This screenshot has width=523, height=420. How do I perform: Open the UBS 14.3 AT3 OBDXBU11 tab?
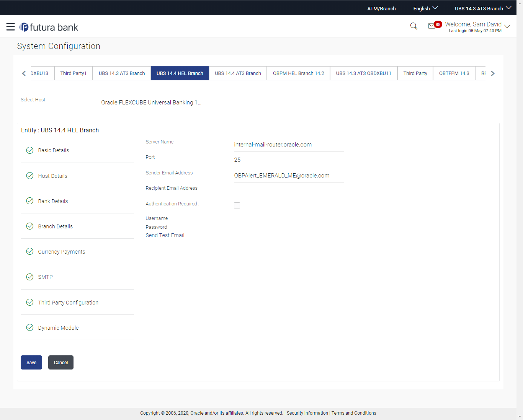pos(364,73)
